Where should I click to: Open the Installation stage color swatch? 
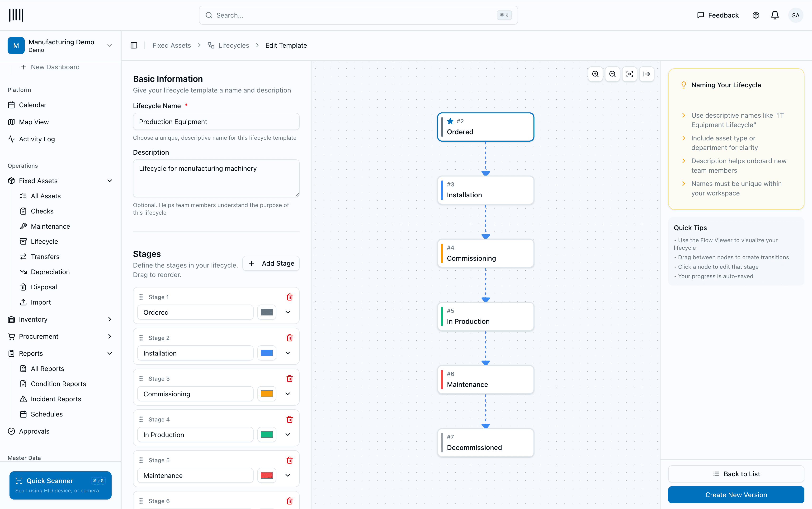[267, 353]
